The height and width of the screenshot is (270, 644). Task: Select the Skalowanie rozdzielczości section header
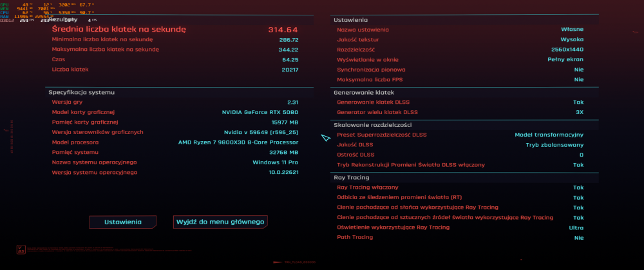(372, 125)
